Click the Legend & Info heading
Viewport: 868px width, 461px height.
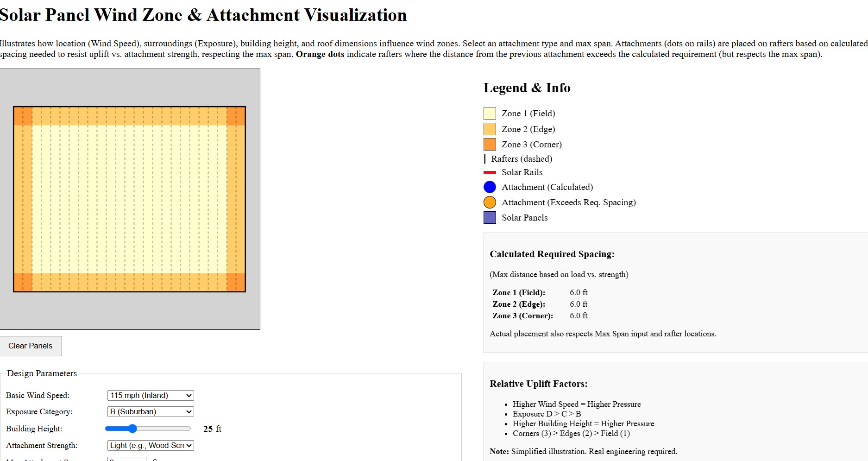(527, 88)
